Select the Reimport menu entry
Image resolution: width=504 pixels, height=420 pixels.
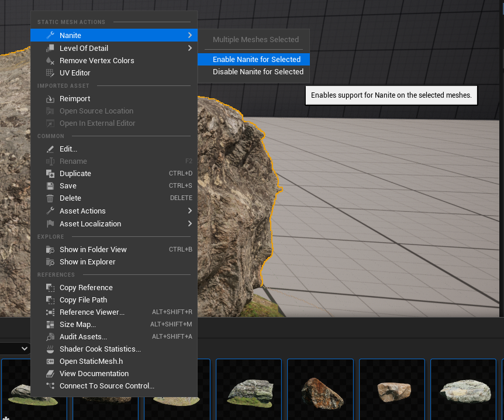click(x=114, y=99)
